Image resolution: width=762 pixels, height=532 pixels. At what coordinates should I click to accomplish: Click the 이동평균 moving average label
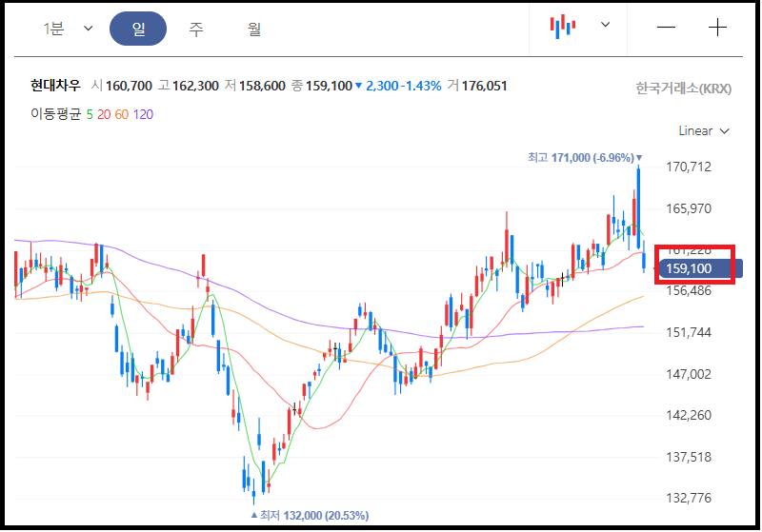pyautogui.click(x=55, y=114)
